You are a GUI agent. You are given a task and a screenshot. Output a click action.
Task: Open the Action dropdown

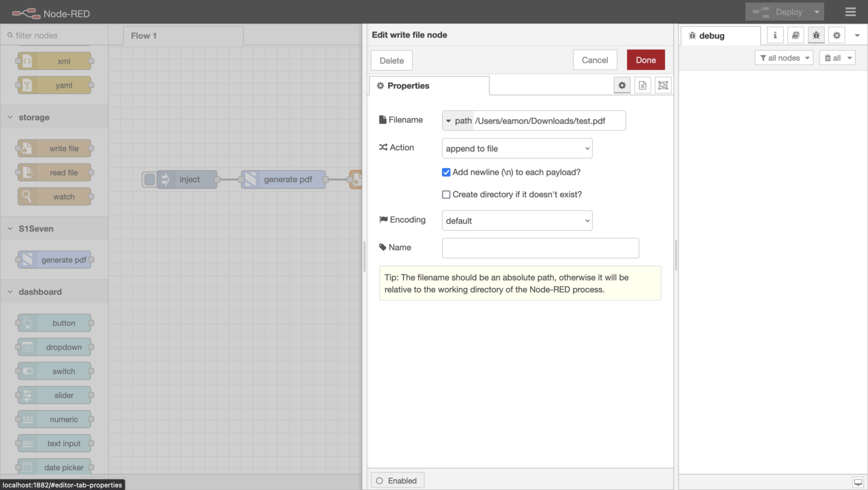point(517,149)
